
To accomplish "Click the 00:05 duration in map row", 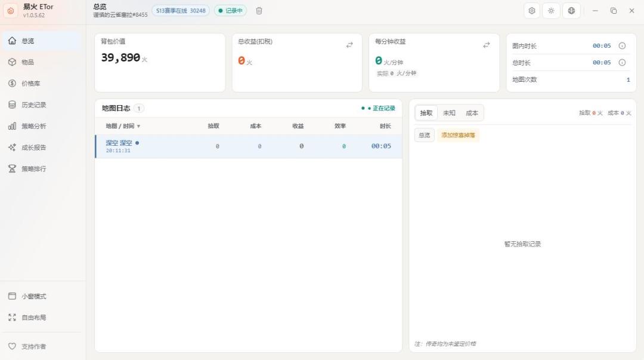I will tap(381, 146).
